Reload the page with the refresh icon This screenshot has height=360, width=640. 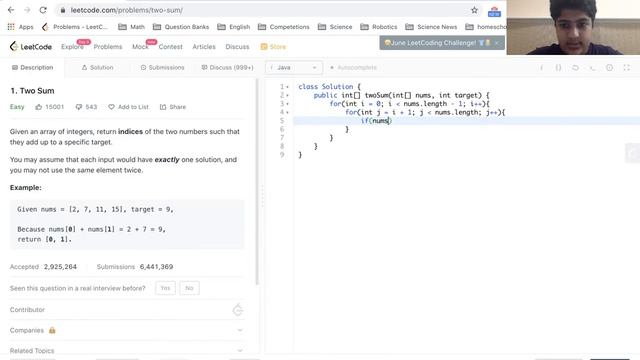pos(43,10)
